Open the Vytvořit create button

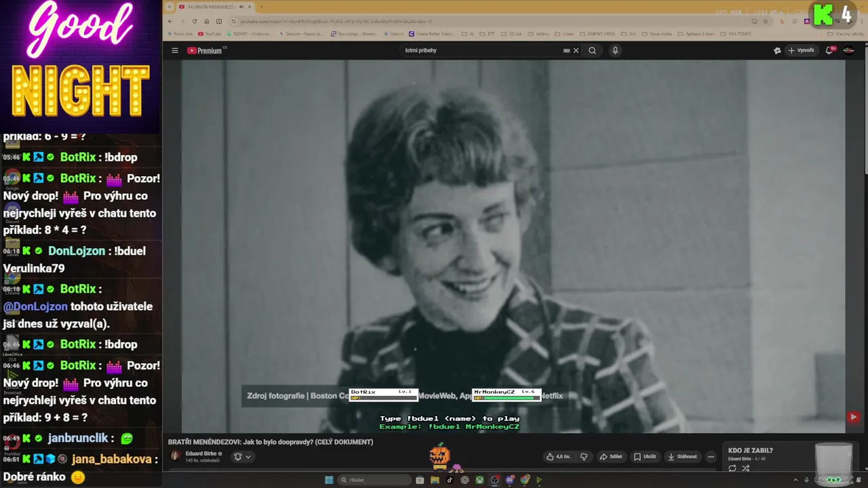coord(801,50)
